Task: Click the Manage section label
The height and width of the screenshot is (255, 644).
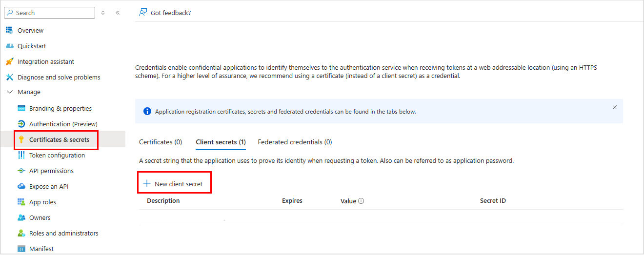Action: 29,92
